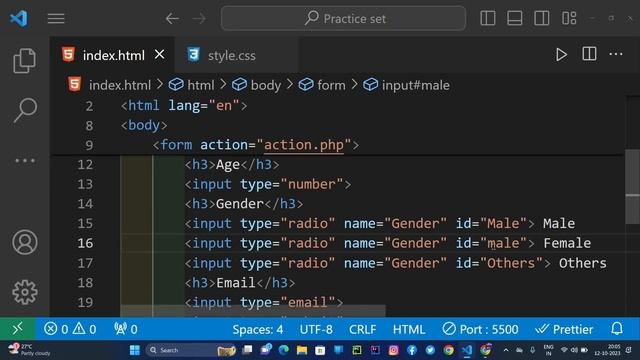Open the hamburger application menu
The height and width of the screenshot is (360, 640).
tap(56, 18)
